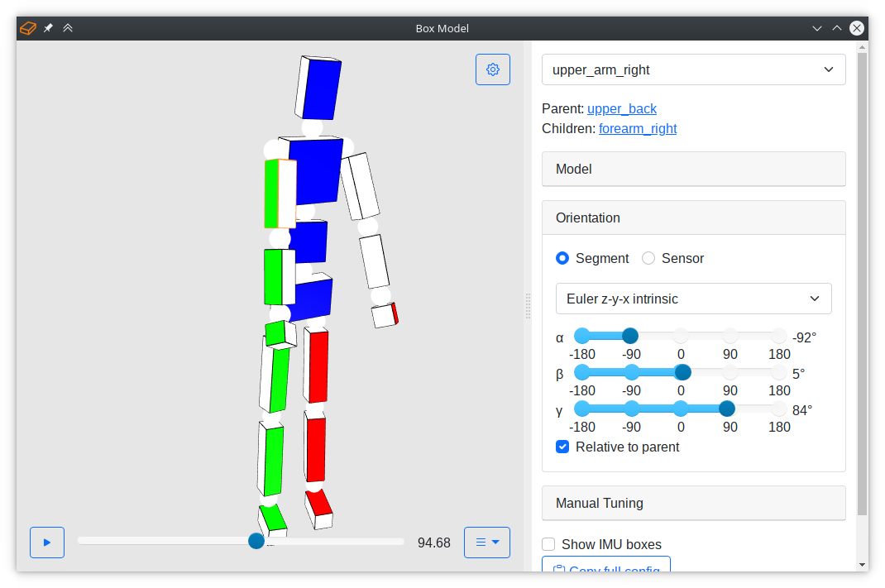Click the Box Model app icon in title bar

pos(28,27)
